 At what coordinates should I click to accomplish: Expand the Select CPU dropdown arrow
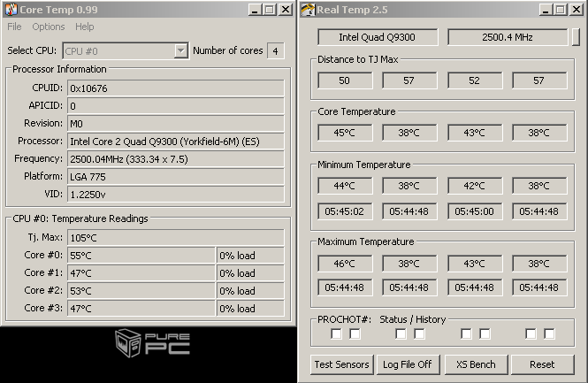tap(180, 50)
